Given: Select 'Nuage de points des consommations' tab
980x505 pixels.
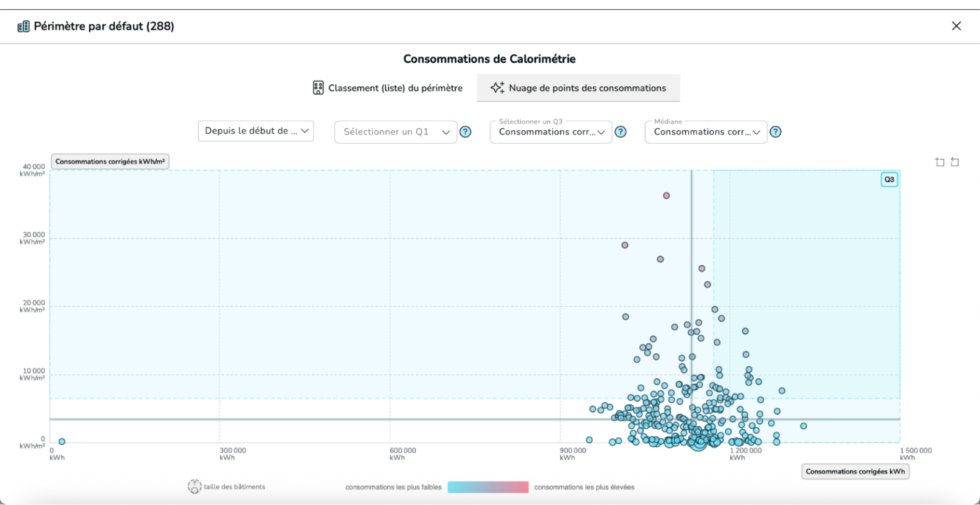Looking at the screenshot, I should [x=579, y=88].
